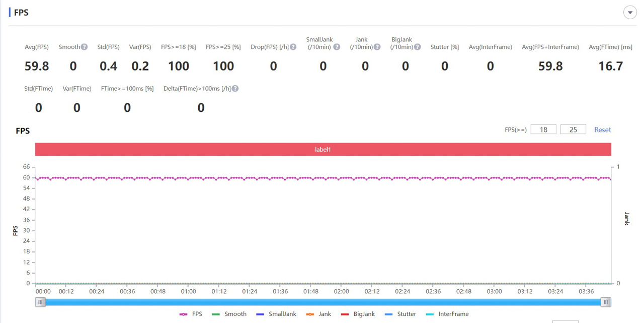Image resolution: width=644 pixels, height=323 pixels.
Task: Click the right handle of the time range slider
Action: click(606, 302)
